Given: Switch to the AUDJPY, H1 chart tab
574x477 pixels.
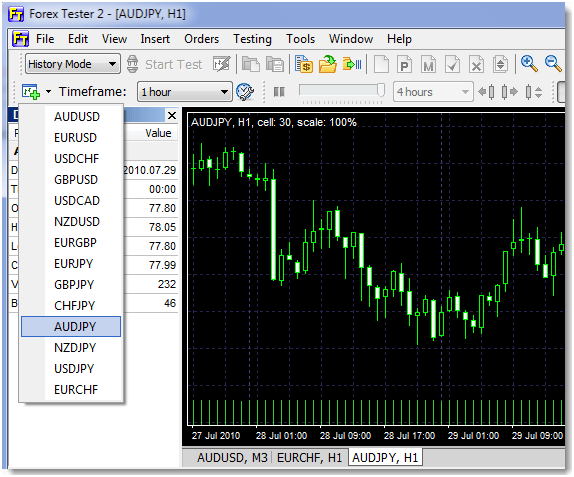Looking at the screenshot, I should click(385, 458).
